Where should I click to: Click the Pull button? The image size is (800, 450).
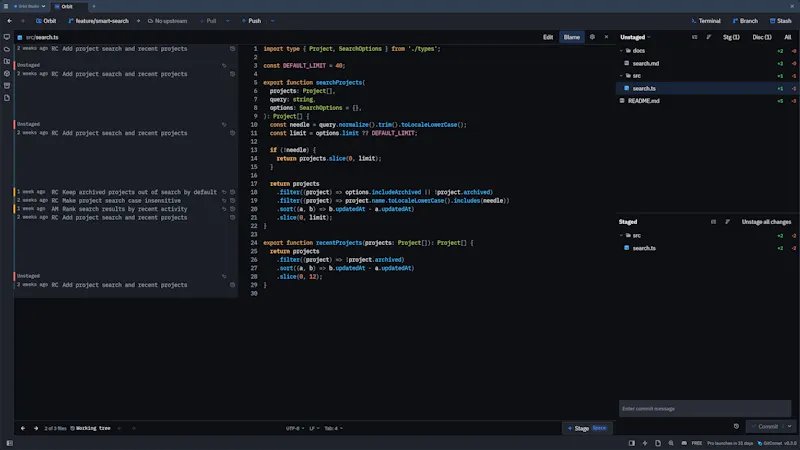pyautogui.click(x=208, y=21)
